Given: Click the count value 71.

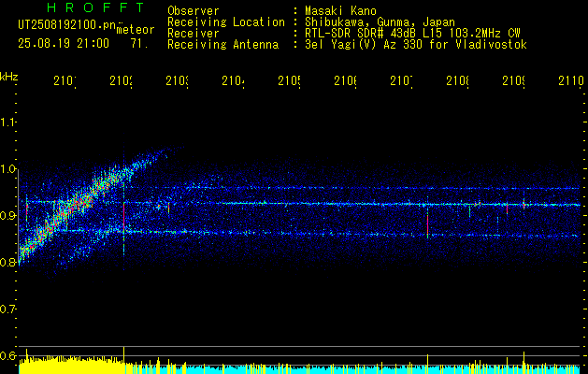Looking at the screenshot, I should pos(139,44).
